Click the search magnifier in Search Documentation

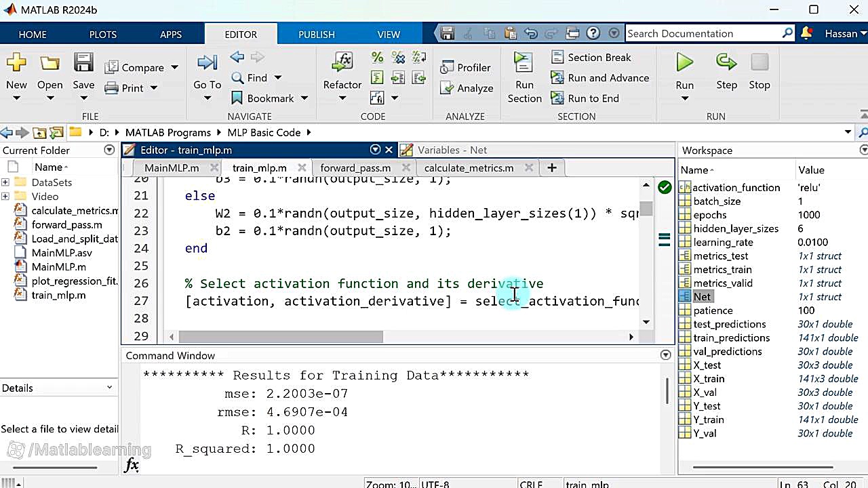(787, 33)
